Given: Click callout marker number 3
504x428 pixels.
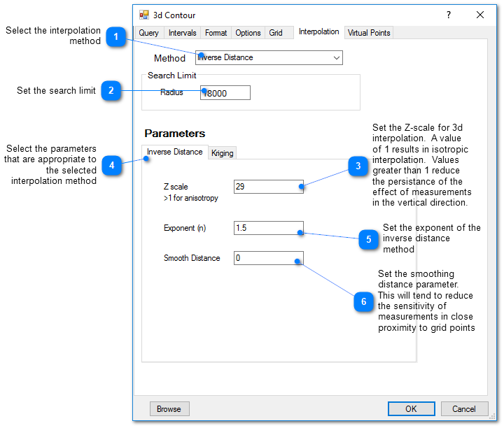Looking at the screenshot, I should coord(358,166).
